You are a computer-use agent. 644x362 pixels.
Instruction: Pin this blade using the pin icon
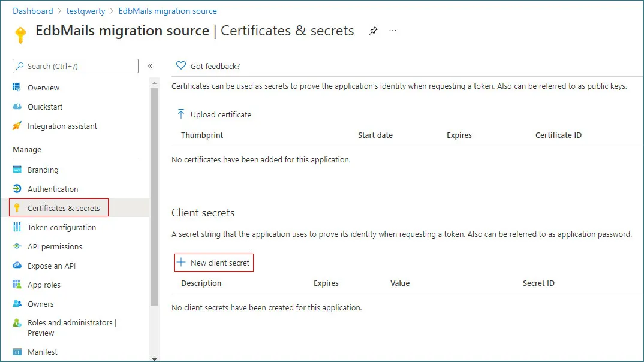[374, 31]
